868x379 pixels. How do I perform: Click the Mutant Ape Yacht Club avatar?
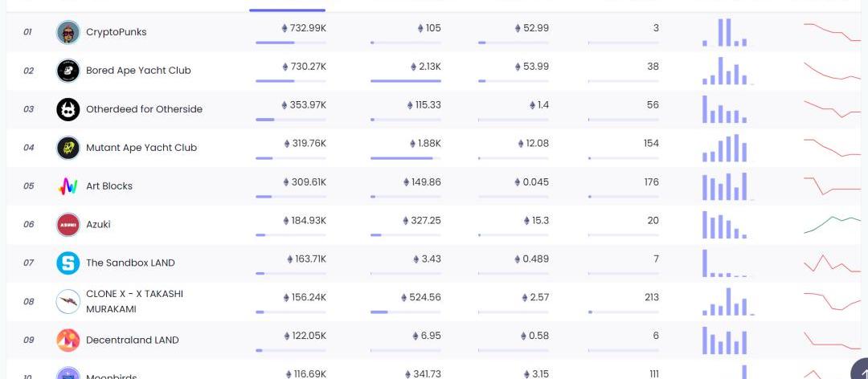tap(68, 148)
